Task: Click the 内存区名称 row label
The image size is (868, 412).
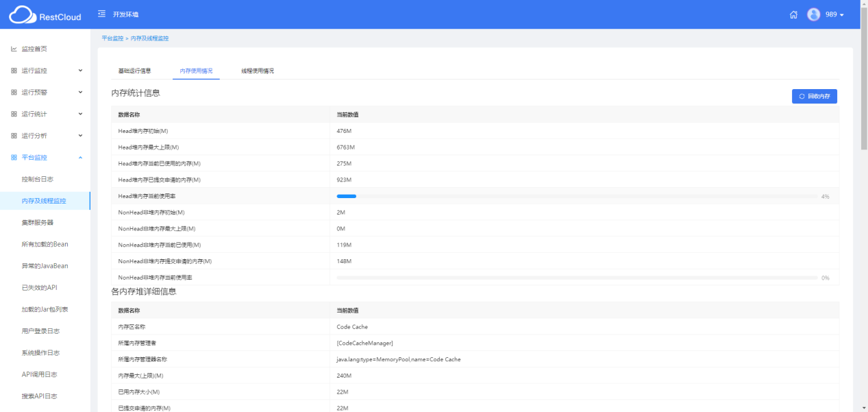Action: (x=132, y=327)
